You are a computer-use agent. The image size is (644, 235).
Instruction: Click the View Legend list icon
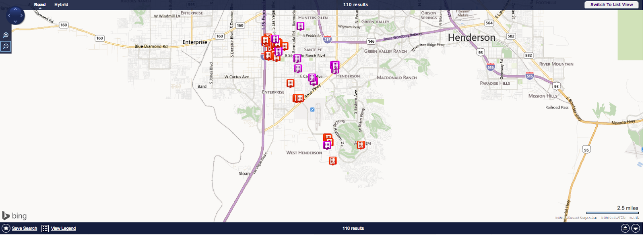tap(45, 229)
